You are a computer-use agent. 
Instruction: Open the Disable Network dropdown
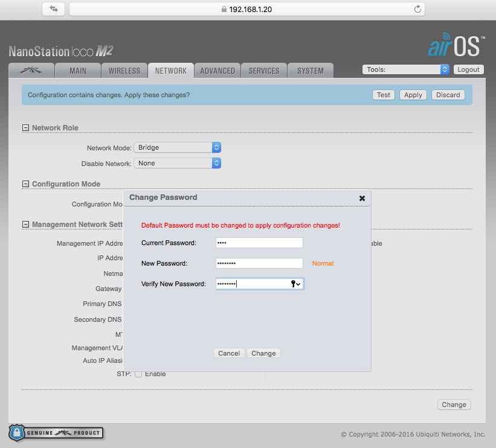click(x=177, y=163)
